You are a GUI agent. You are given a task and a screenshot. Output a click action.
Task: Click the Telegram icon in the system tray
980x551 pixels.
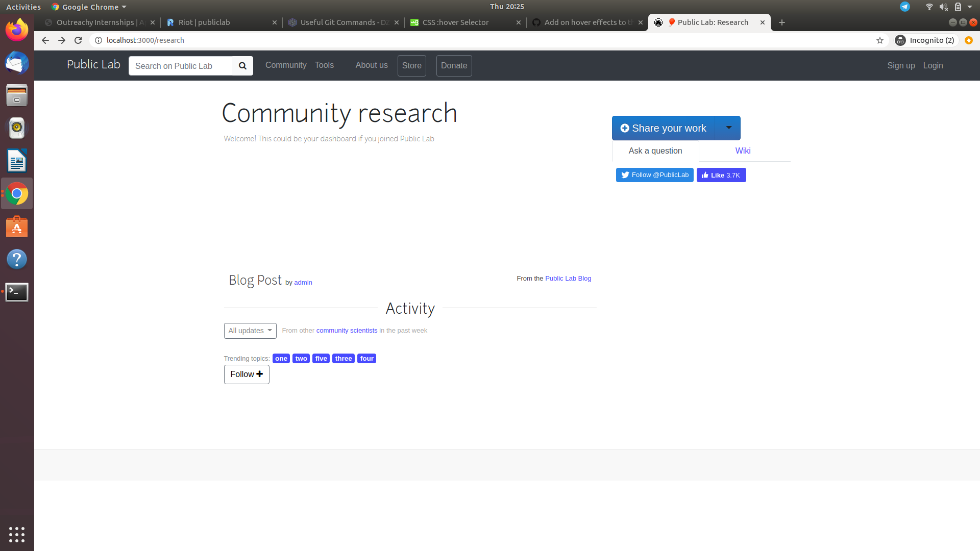click(904, 7)
